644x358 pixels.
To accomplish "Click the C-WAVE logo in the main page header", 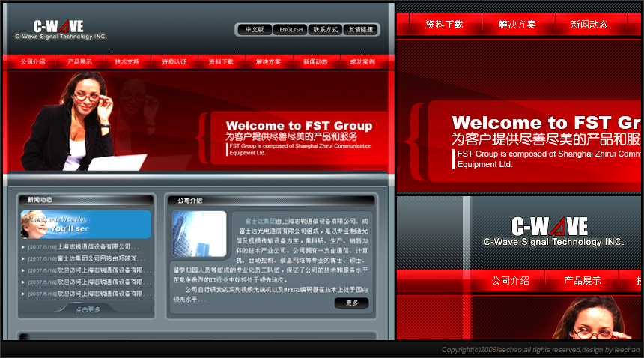I will [61, 29].
